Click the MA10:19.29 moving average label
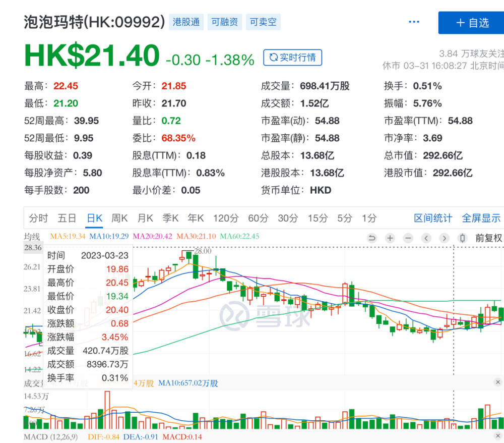 [109, 237]
